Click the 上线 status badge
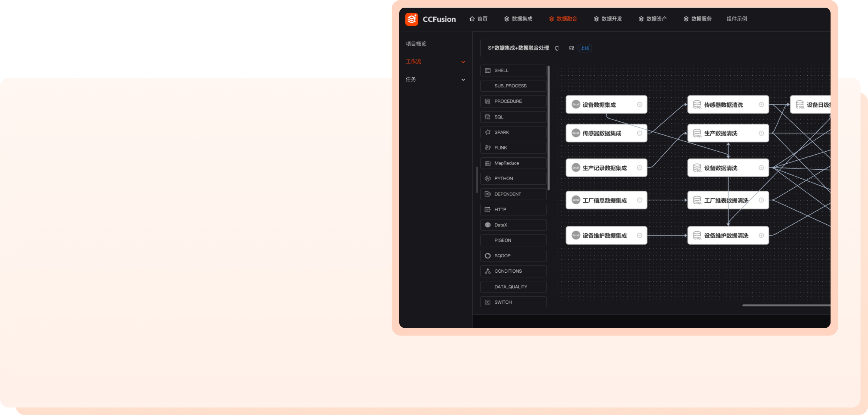The width and height of the screenshot is (868, 415). click(585, 48)
